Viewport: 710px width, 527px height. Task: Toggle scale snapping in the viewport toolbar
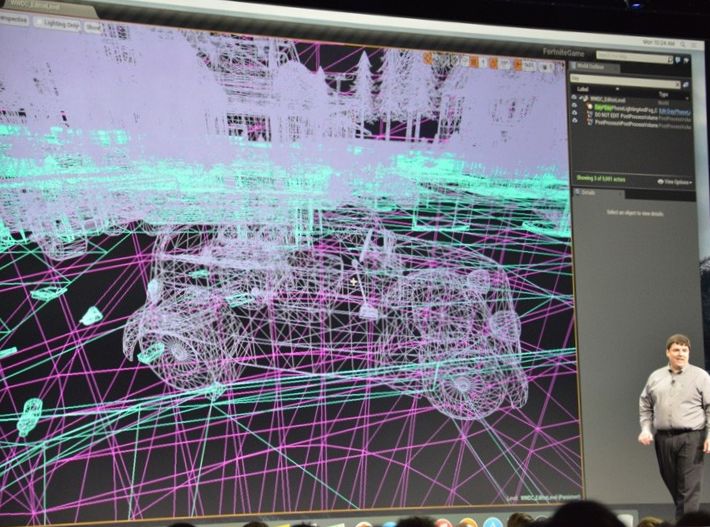(518, 64)
